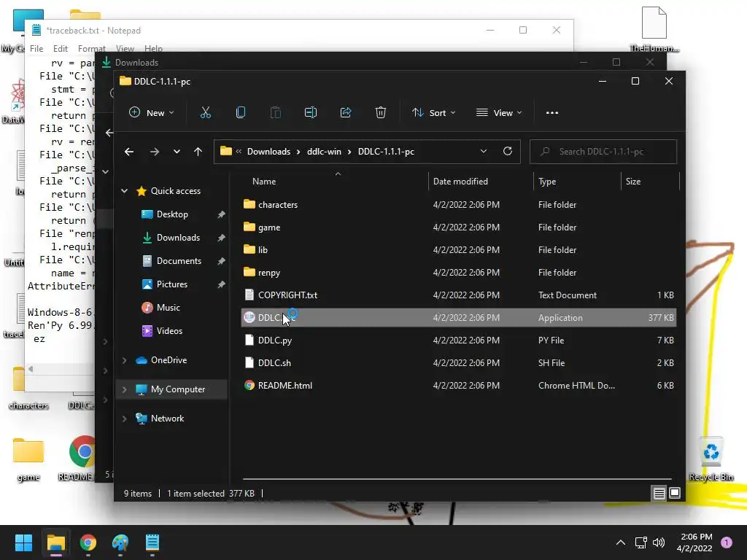Open the taskbar clock and date
The width and height of the screenshot is (747, 560).
tap(695, 542)
